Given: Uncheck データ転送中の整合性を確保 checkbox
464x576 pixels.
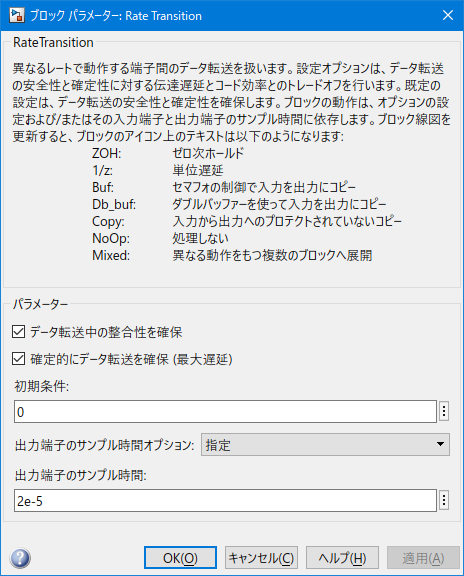Looking at the screenshot, I should point(18,332).
